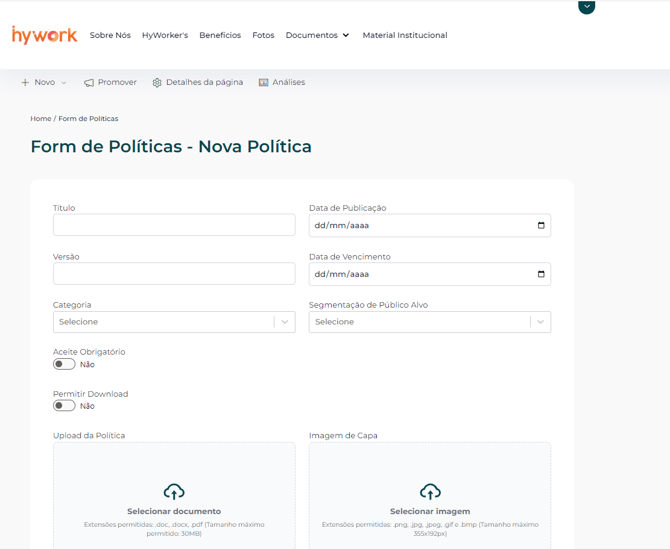Expand the Documentos menu
670x549 pixels.
click(x=317, y=35)
